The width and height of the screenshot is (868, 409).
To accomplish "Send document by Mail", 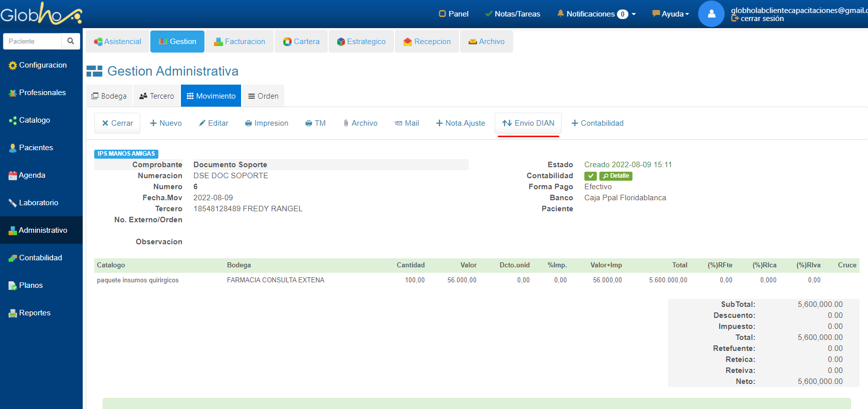I will point(406,123).
